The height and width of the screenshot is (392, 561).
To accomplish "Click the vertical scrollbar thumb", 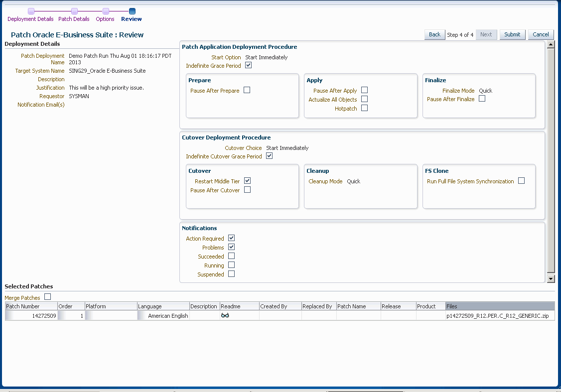I will [551, 160].
